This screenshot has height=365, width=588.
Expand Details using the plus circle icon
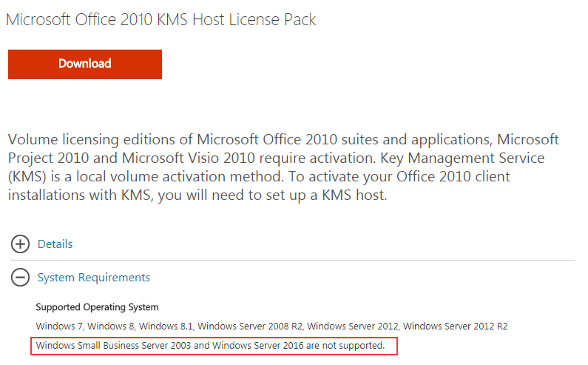(20, 244)
